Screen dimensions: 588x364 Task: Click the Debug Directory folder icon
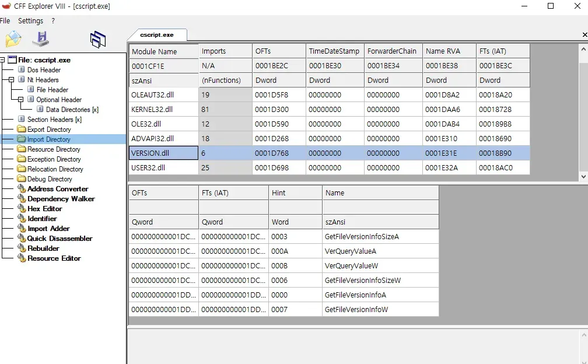[22, 179]
